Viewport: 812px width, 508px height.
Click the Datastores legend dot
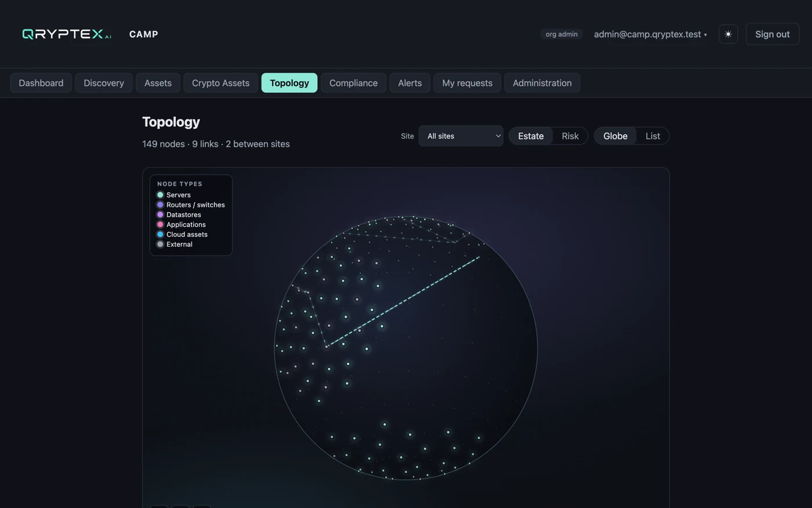160,215
